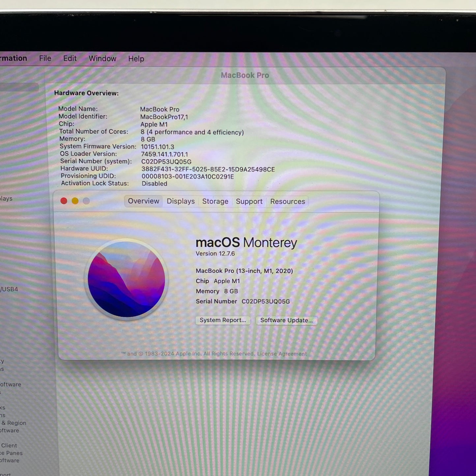Click the "MacBook Pro" window title
Image resolution: width=476 pixels, height=476 pixels.
245,75
